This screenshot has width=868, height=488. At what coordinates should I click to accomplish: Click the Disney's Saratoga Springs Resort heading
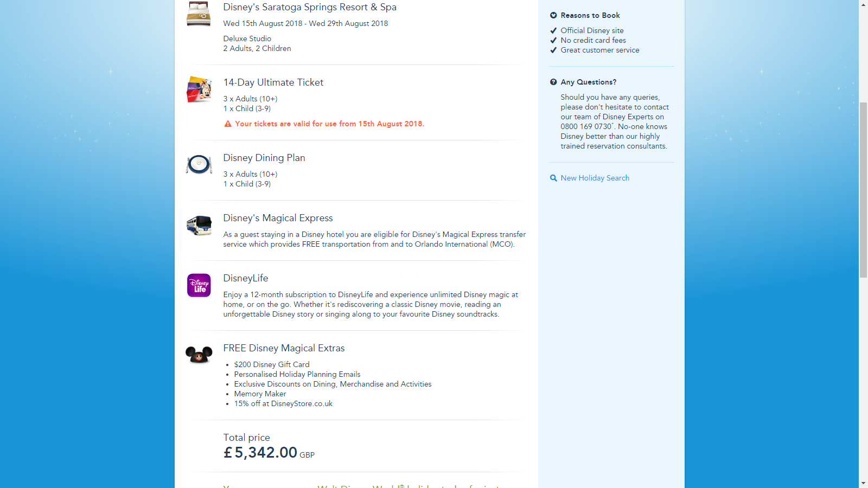click(310, 8)
